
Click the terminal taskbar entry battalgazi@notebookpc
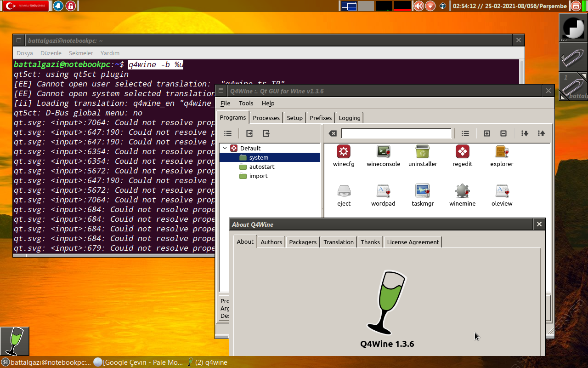(46, 362)
